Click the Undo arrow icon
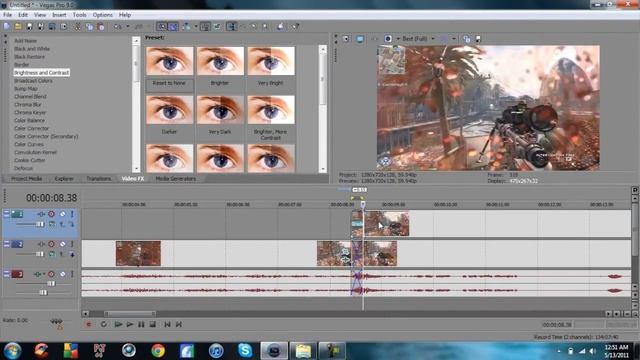640x360 pixels. (x=118, y=27)
